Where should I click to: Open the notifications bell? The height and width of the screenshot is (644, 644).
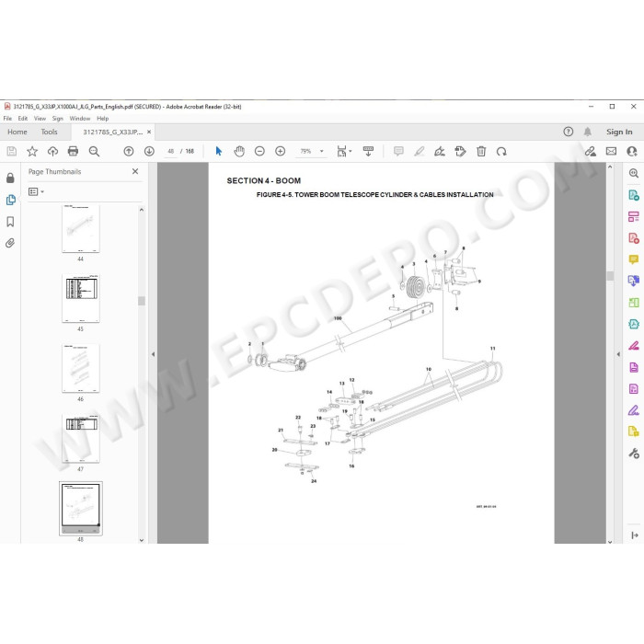point(588,132)
